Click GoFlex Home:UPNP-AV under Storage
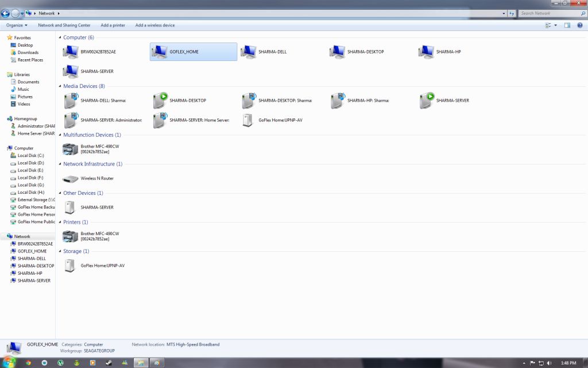The width and height of the screenshot is (588, 368). 70,266
